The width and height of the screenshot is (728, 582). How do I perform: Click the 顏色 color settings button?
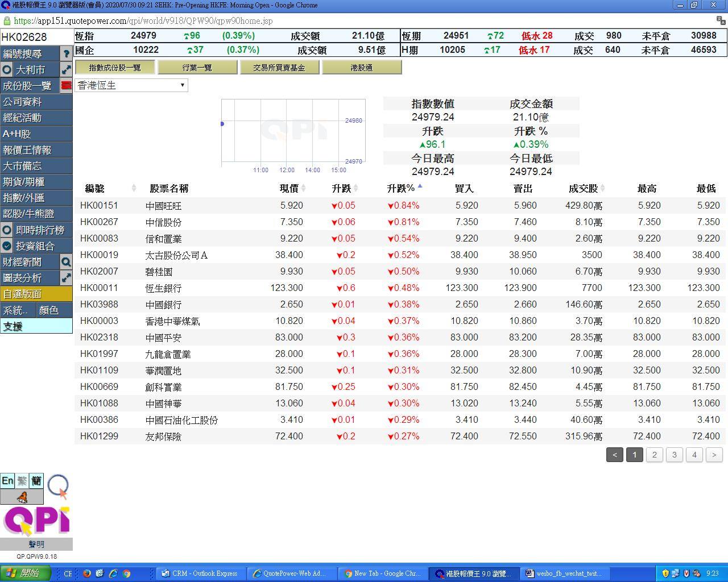coord(55,310)
